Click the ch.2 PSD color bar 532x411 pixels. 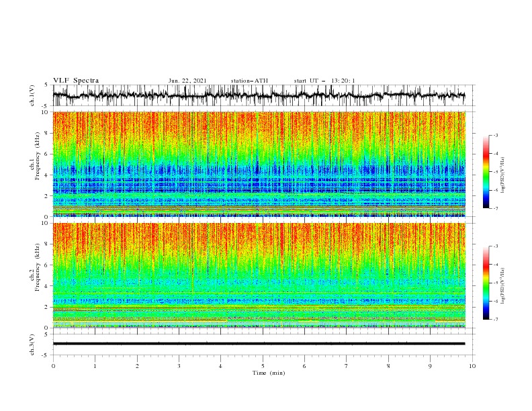[x=486, y=283]
